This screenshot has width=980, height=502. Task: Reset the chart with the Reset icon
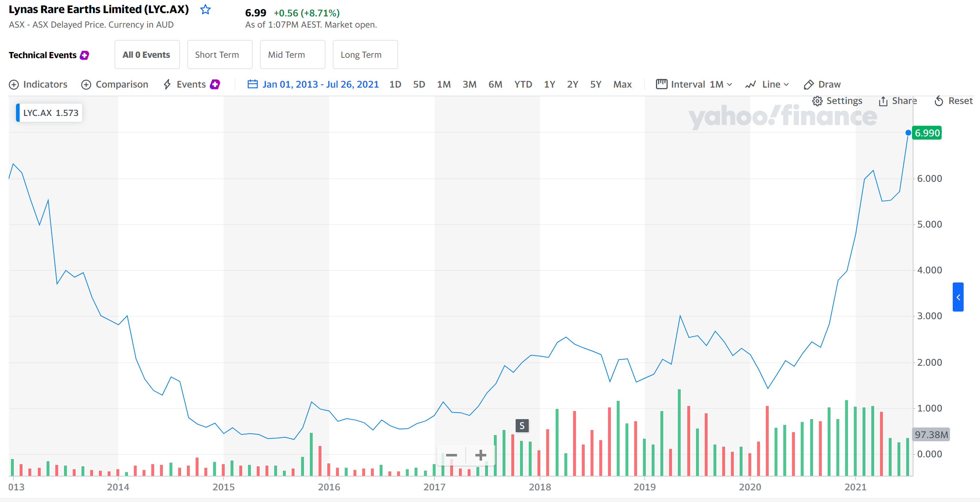click(939, 101)
